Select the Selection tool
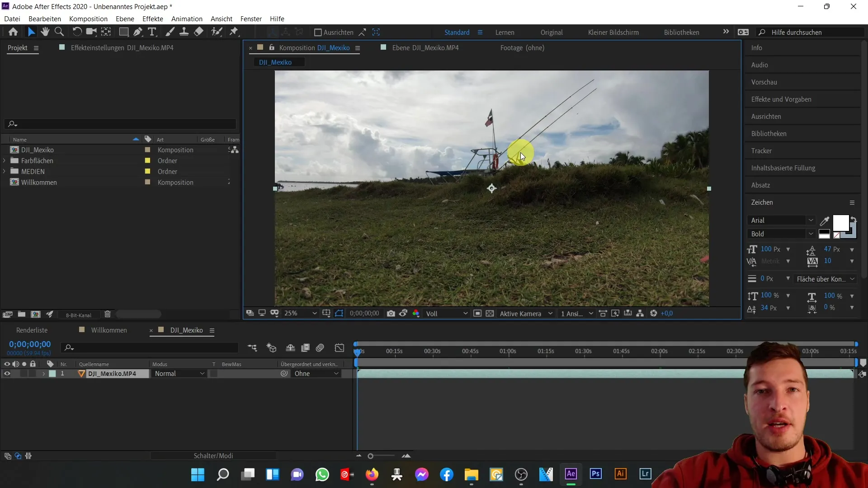 coord(30,32)
